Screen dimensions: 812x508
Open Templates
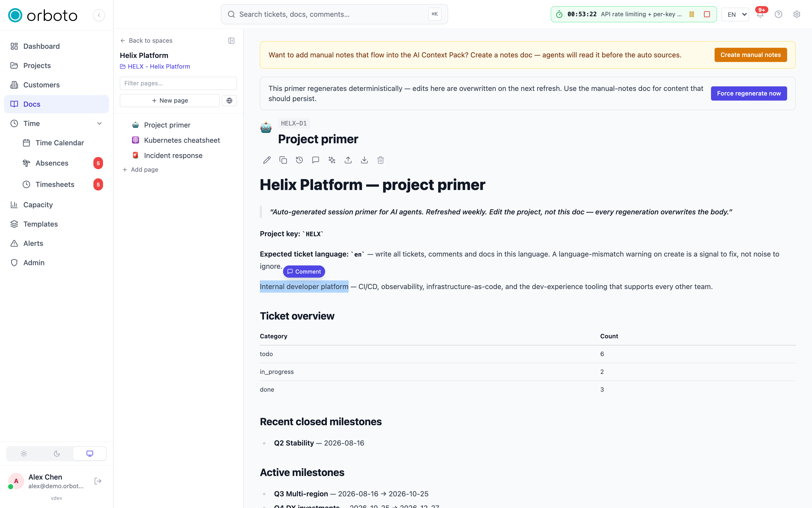tap(56, 224)
